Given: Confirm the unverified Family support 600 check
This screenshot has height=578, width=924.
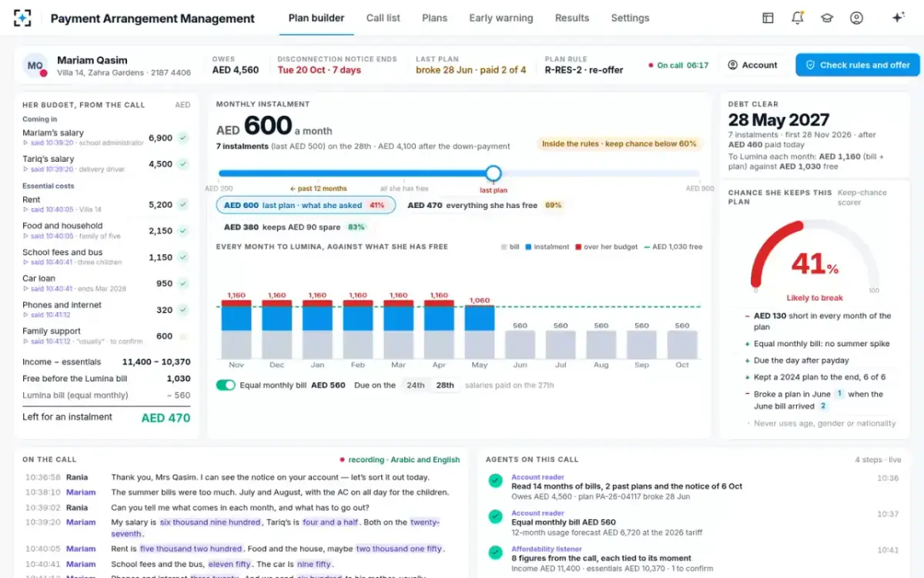Looking at the screenshot, I should coord(183,336).
